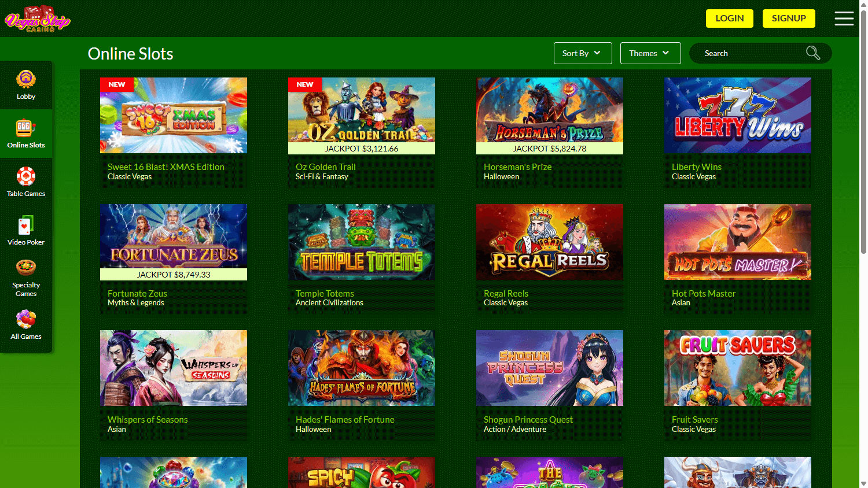Click the Vegas Strip Casino logo

coord(38,18)
